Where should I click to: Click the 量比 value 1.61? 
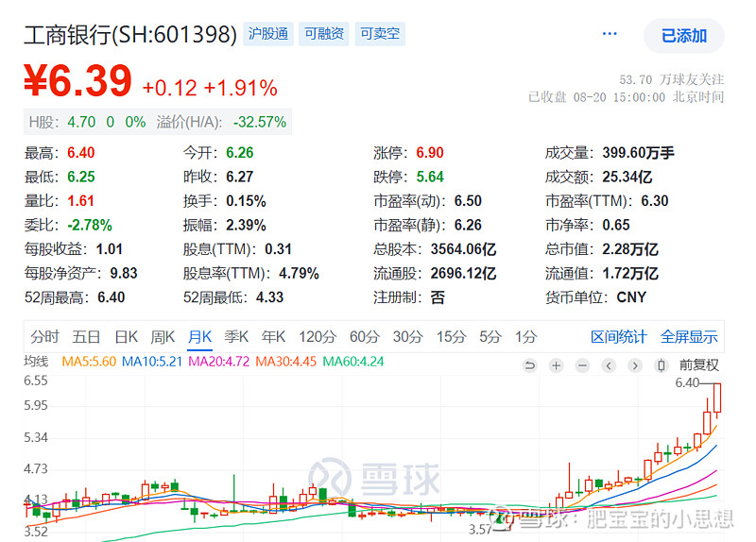tap(80, 201)
